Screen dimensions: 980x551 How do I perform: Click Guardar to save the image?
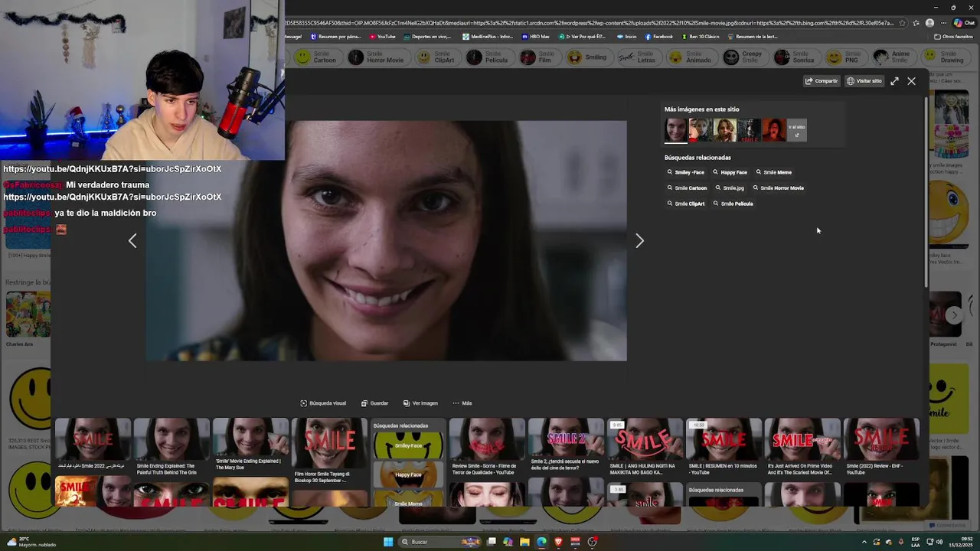374,403
